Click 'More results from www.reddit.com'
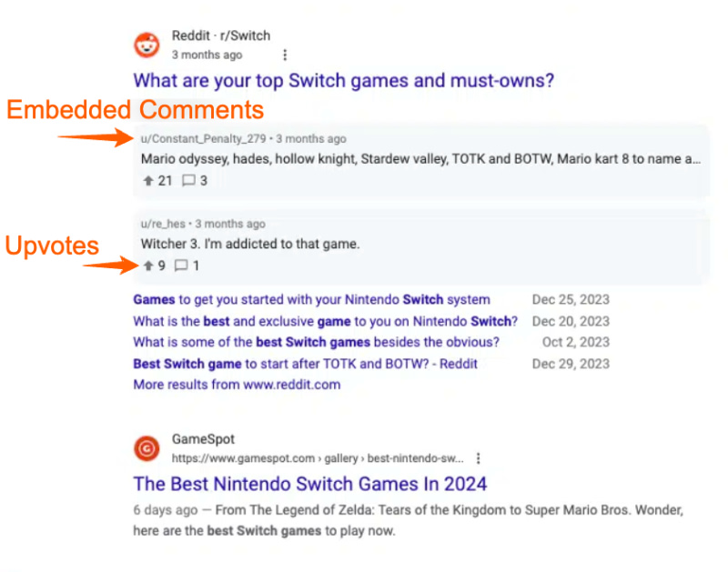This screenshot has width=728, height=572. [237, 384]
